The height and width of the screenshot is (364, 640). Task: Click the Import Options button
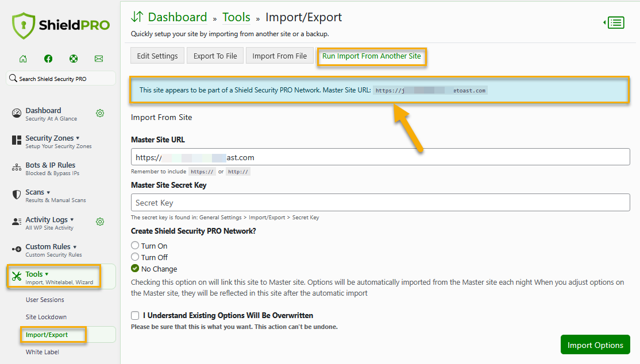pyautogui.click(x=595, y=345)
